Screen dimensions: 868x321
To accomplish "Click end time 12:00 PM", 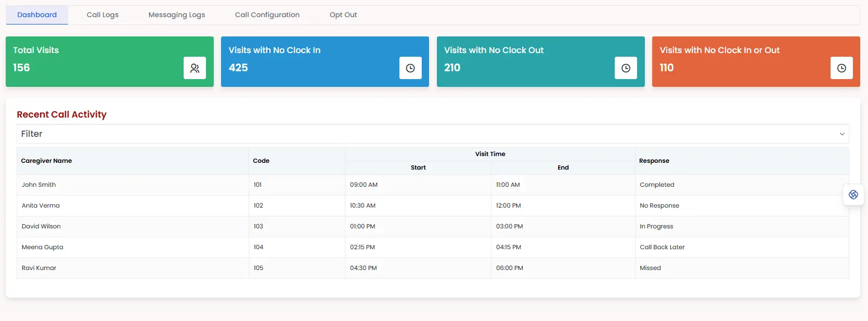I will [508, 206].
